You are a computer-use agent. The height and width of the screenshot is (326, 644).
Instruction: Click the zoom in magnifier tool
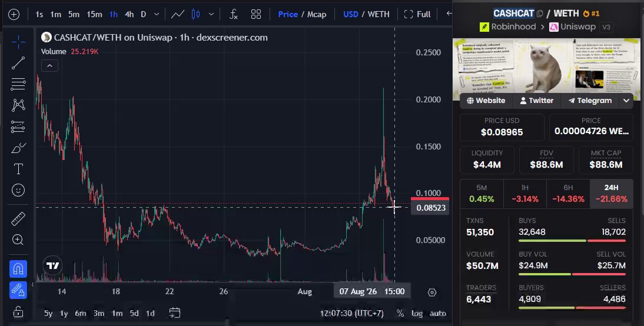(18, 239)
